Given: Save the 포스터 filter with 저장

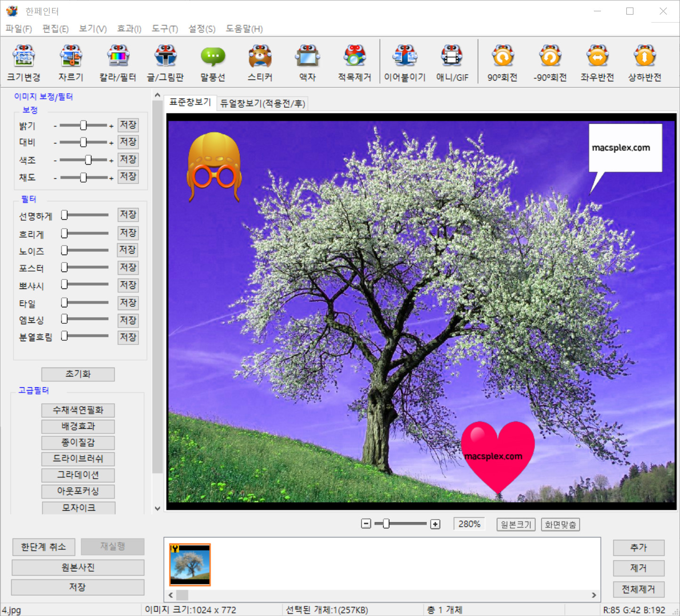Looking at the screenshot, I should click(x=128, y=267).
